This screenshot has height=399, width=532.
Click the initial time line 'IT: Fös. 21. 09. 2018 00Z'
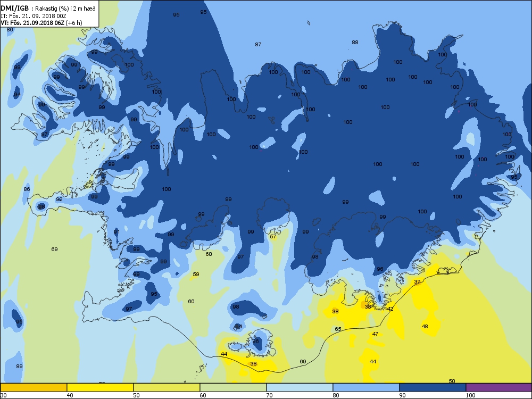33,16
